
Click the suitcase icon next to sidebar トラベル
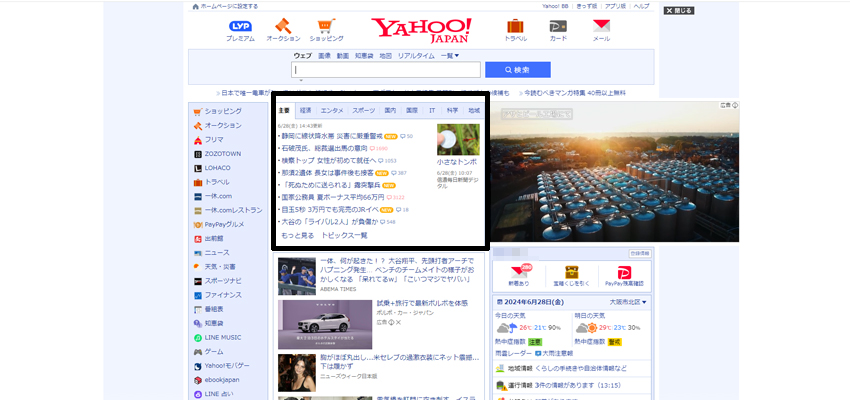tap(198, 182)
